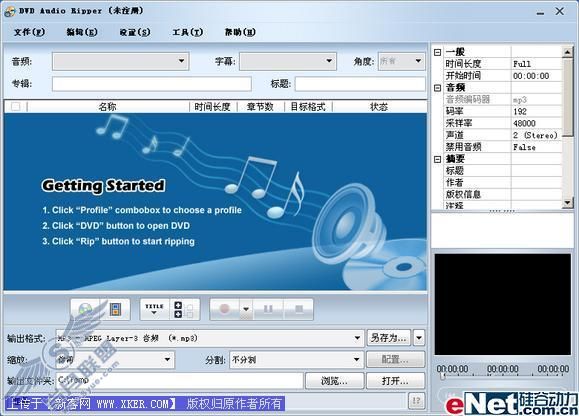Select the 码率 '192' value
This screenshot has height=416, width=579.
point(537,111)
